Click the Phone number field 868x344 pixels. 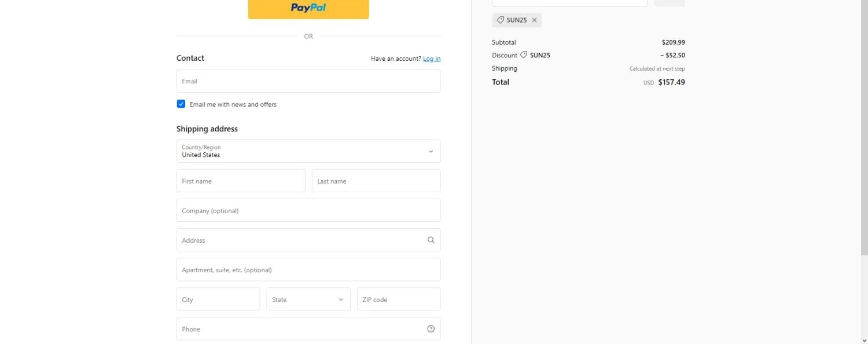(298, 329)
